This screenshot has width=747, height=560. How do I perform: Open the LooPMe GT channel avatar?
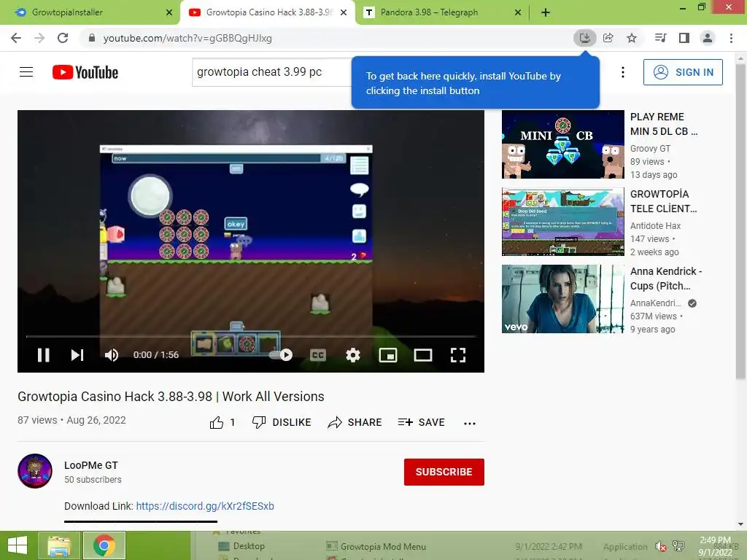[x=35, y=471]
